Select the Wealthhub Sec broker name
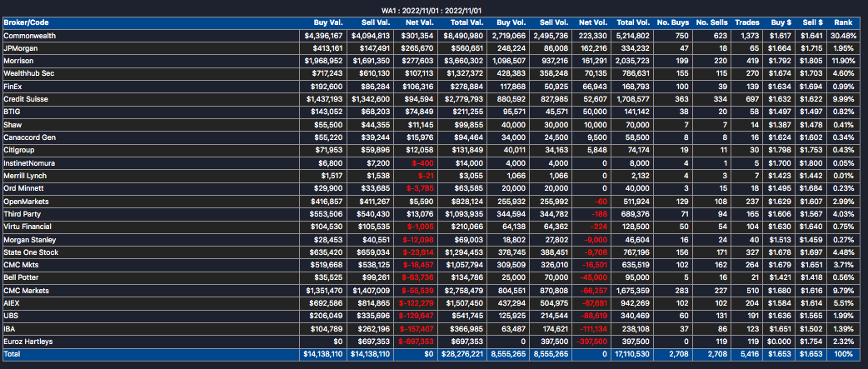 (x=29, y=73)
